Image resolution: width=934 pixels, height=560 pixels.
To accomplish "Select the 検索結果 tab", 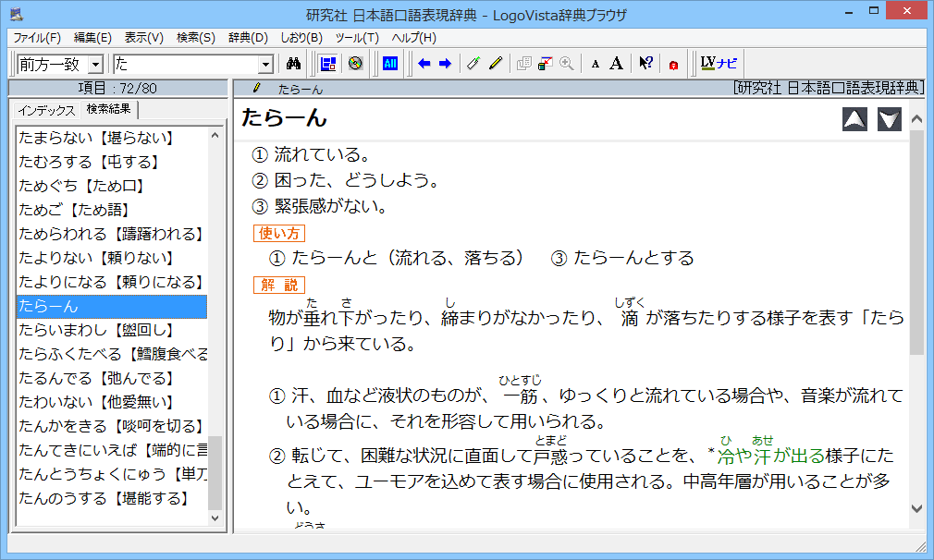I will click(108, 109).
